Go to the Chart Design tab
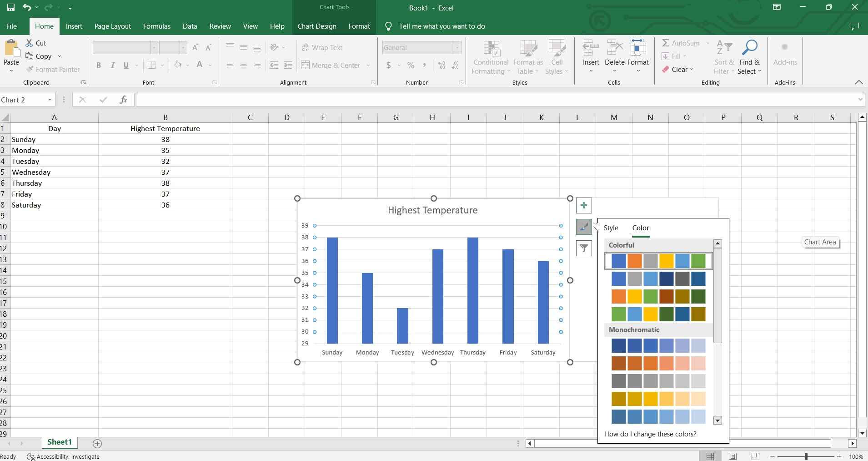This screenshot has height=461, width=868. point(317,26)
